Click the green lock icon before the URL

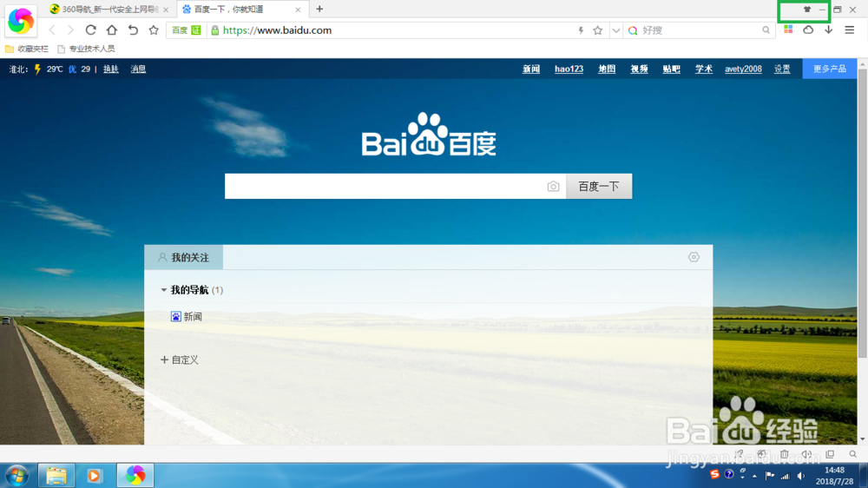click(215, 30)
